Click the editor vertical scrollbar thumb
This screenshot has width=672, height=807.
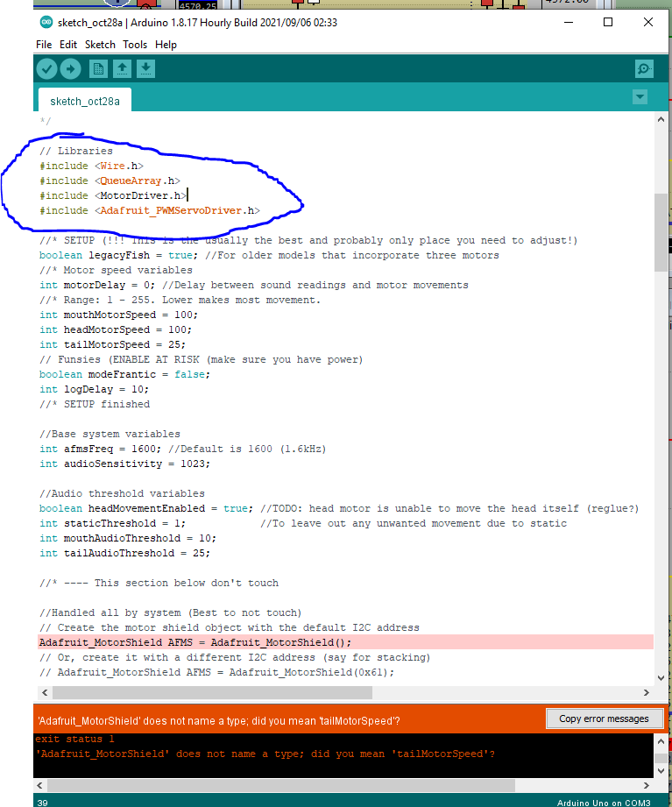point(661,231)
